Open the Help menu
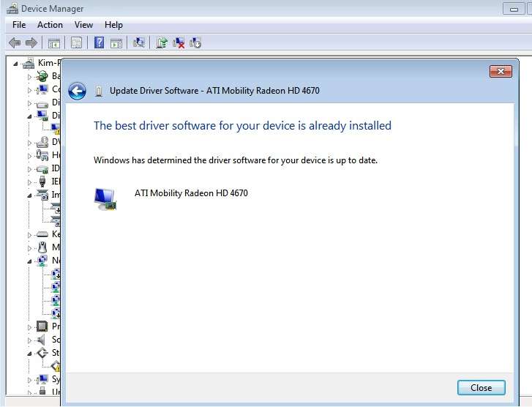Screen dimensions: 532x407 point(113,25)
